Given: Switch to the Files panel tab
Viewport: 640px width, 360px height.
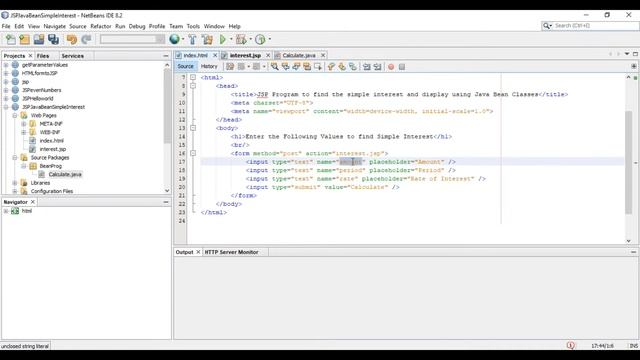Looking at the screenshot, I should (x=43, y=56).
